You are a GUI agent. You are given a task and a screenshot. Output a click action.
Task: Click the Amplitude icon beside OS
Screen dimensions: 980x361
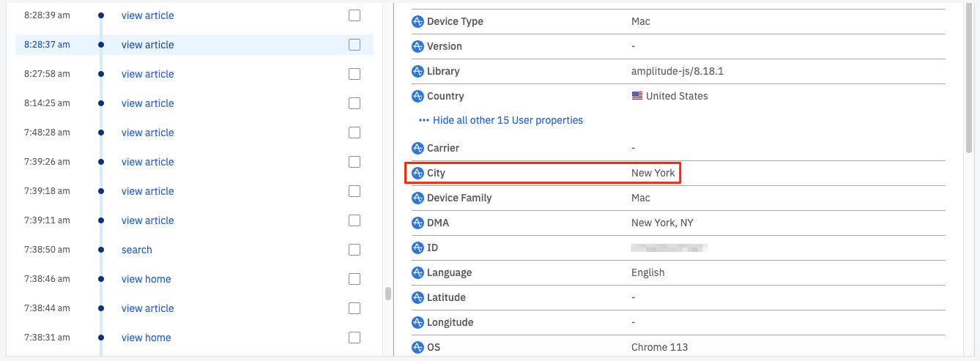[418, 347]
